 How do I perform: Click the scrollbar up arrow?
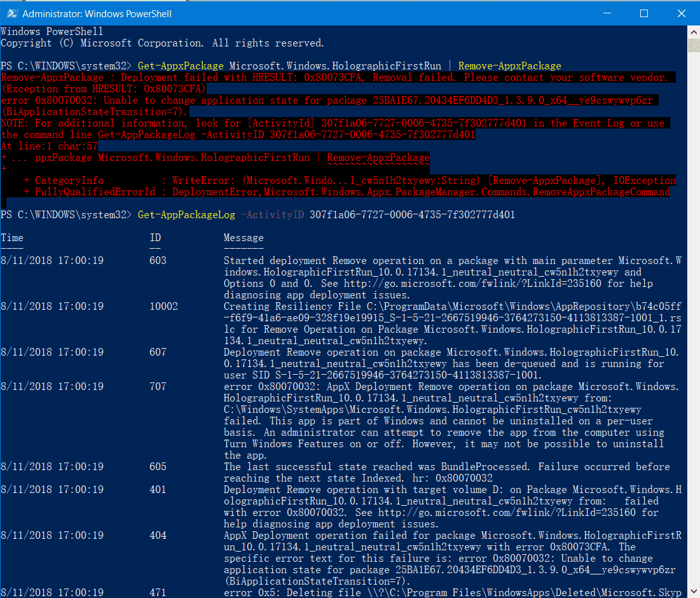tap(693, 32)
